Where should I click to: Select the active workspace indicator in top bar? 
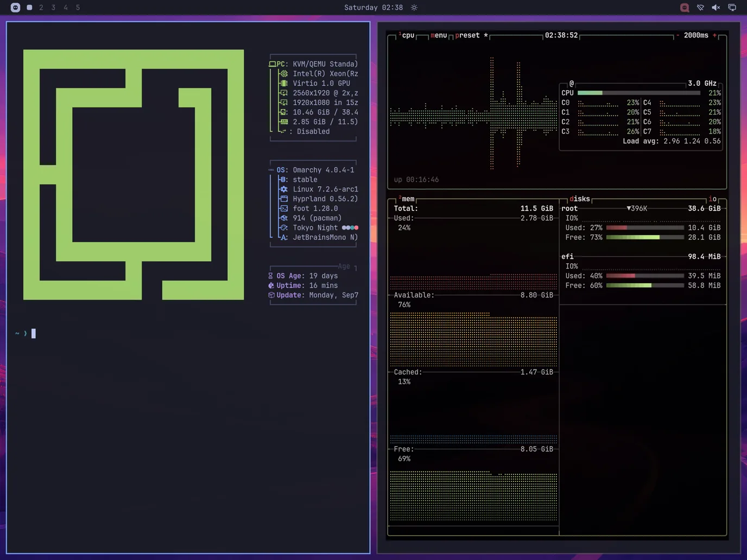click(29, 8)
